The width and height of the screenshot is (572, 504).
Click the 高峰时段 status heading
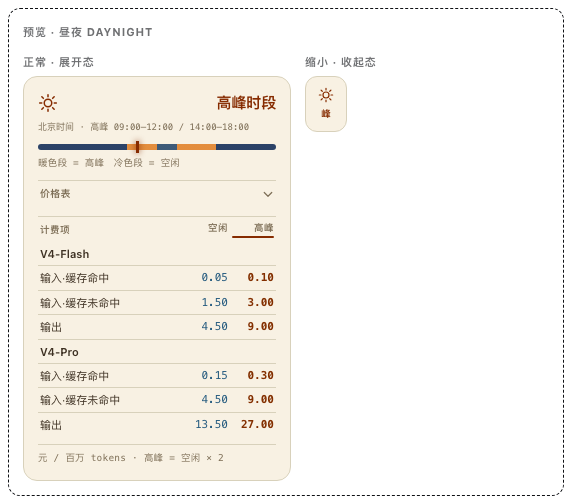point(246,103)
